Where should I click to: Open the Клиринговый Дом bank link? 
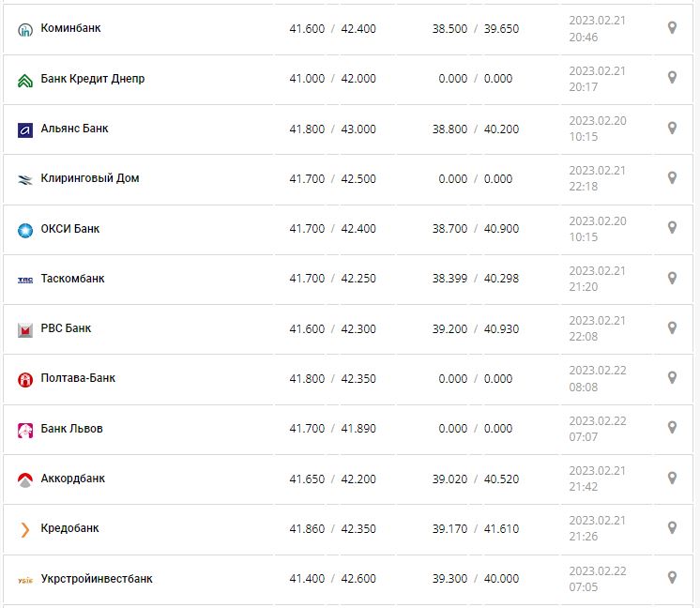pyautogui.click(x=90, y=178)
